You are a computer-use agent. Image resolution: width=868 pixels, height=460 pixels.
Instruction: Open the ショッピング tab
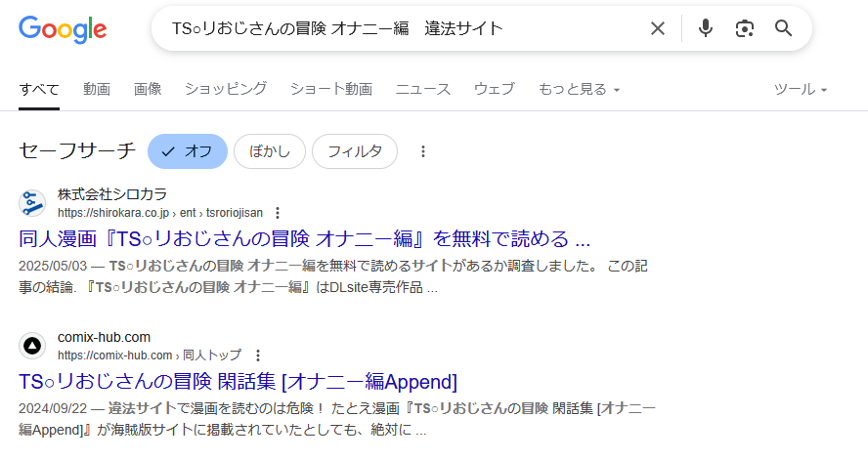(226, 89)
